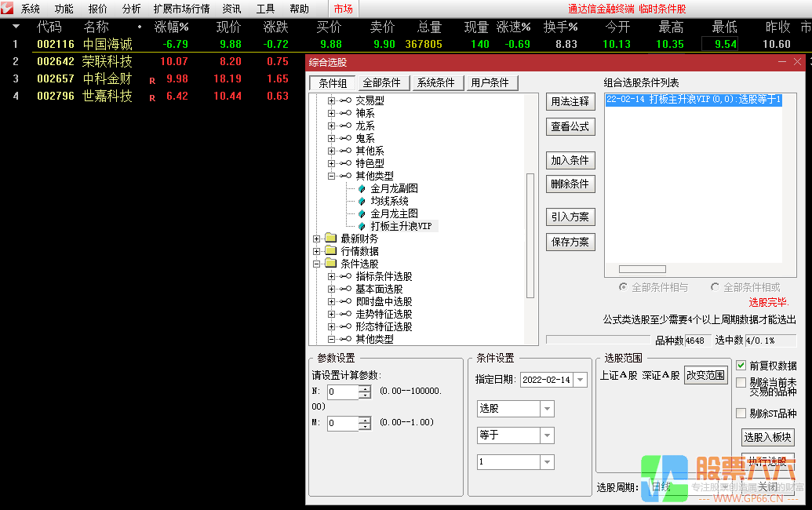Select the 金月龙主图 formula icon
The width and height of the screenshot is (812, 510).
coord(362,213)
